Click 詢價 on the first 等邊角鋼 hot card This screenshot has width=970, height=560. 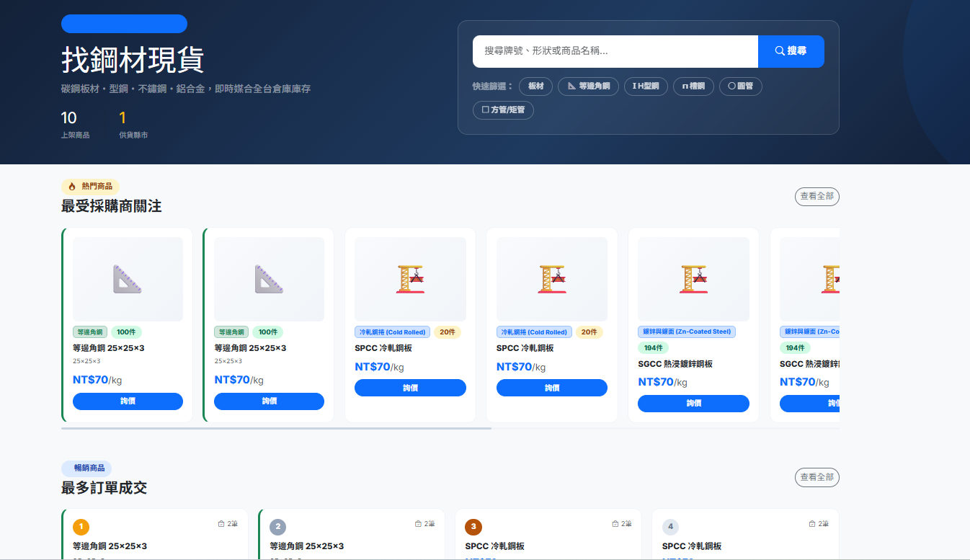coord(128,401)
